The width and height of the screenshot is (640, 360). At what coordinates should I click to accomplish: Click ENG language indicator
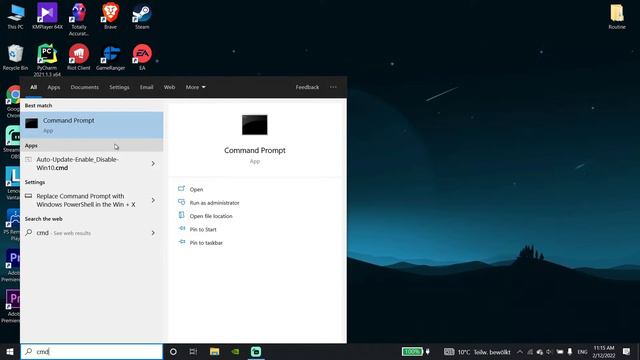[x=582, y=351]
